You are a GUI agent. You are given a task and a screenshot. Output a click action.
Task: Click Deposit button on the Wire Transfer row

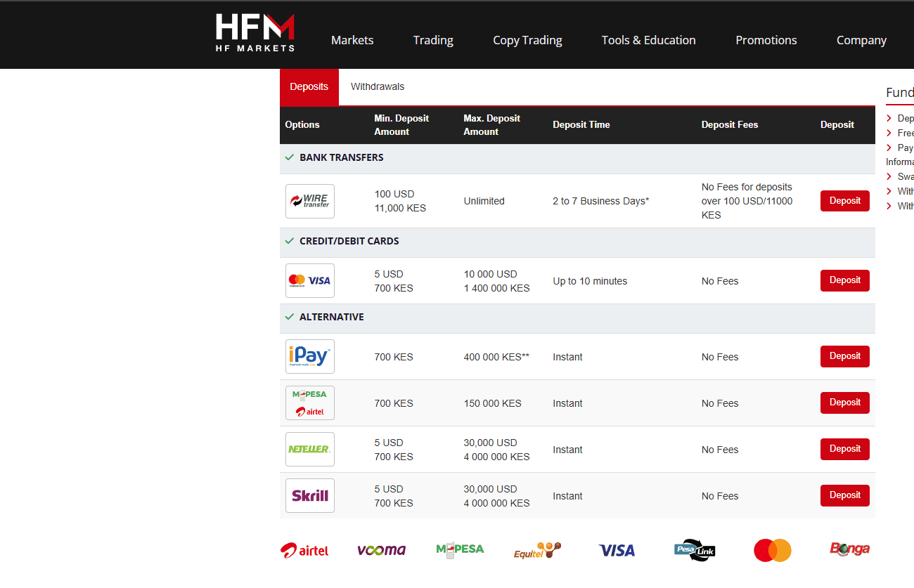[x=844, y=201]
